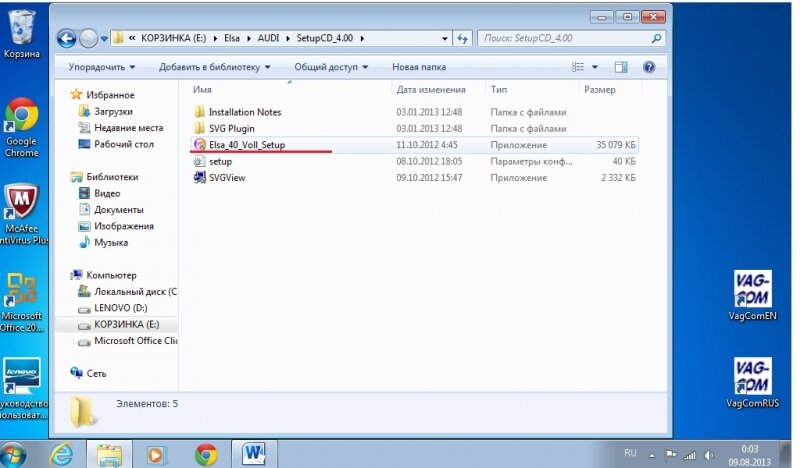Open the address bar history dropdown arrow

tap(444, 38)
